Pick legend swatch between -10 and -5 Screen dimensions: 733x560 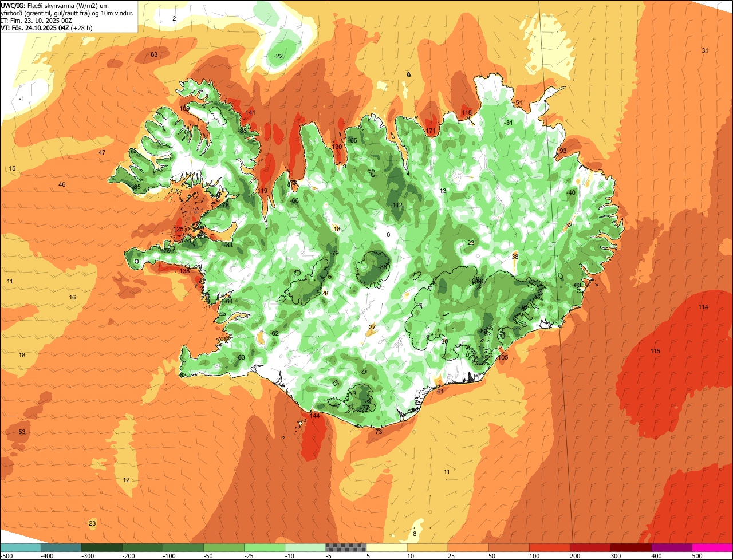pos(305,547)
